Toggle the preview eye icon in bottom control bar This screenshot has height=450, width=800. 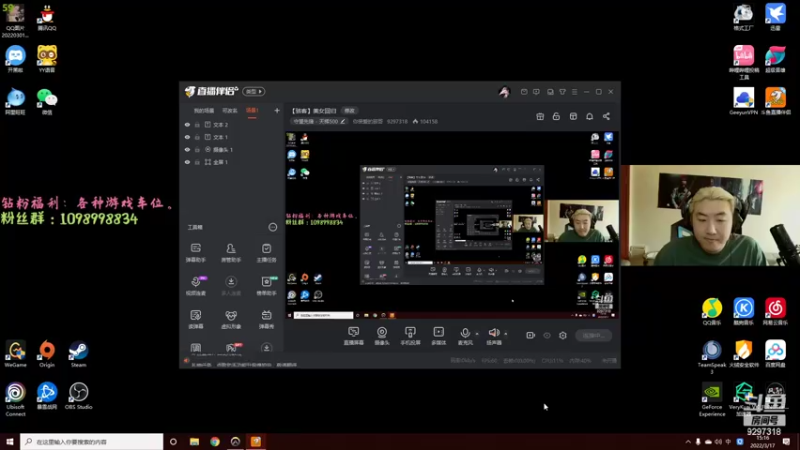pos(547,335)
